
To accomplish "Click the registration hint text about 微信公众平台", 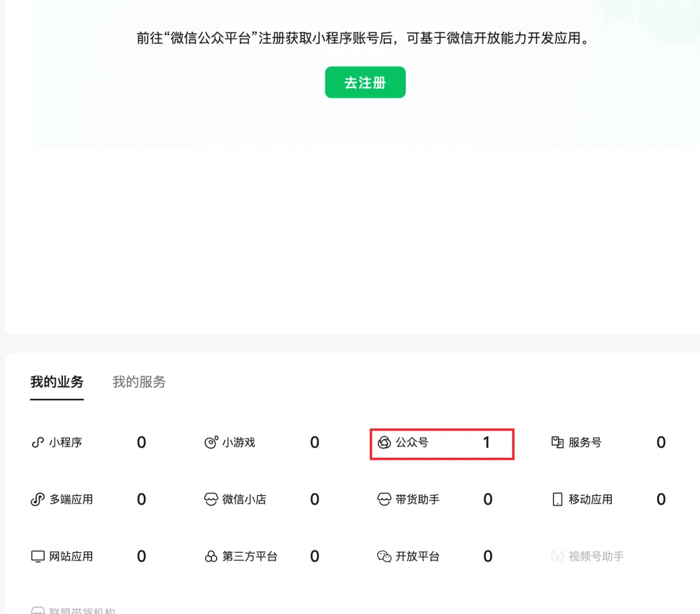I will tap(364, 38).
